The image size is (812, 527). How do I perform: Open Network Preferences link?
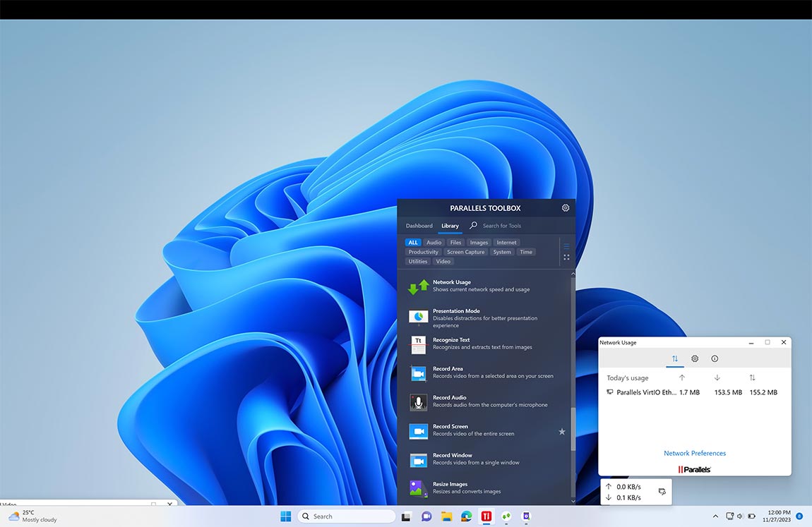click(694, 453)
